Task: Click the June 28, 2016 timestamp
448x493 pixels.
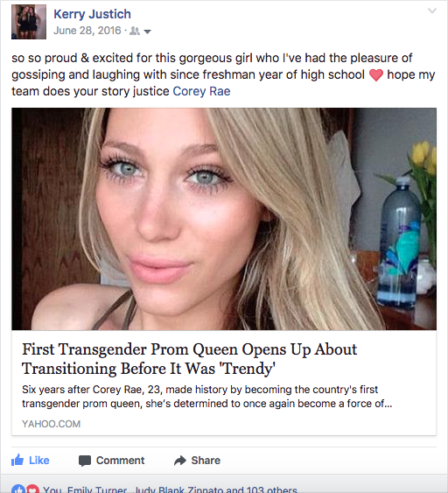Action: click(87, 31)
